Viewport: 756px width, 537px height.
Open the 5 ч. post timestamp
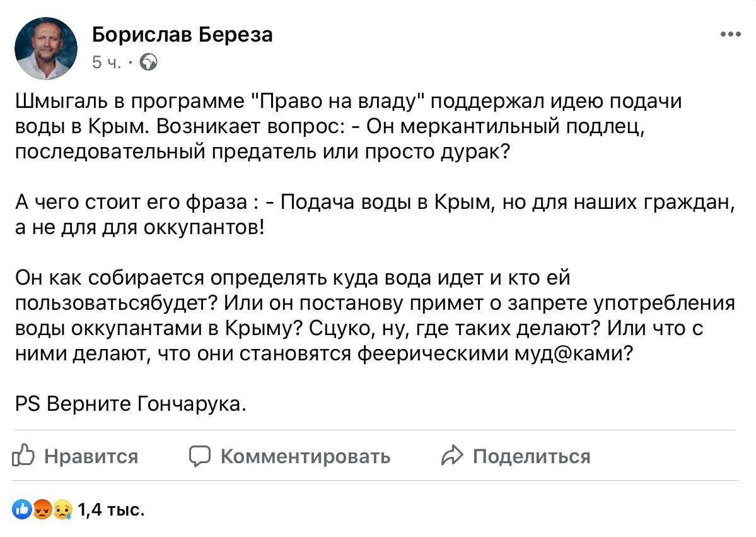(x=107, y=62)
